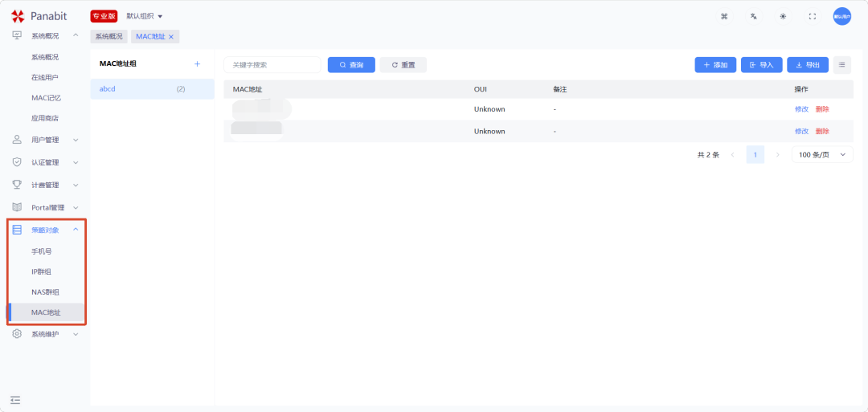
Task: Click the Panabit logo icon
Action: coord(18,17)
